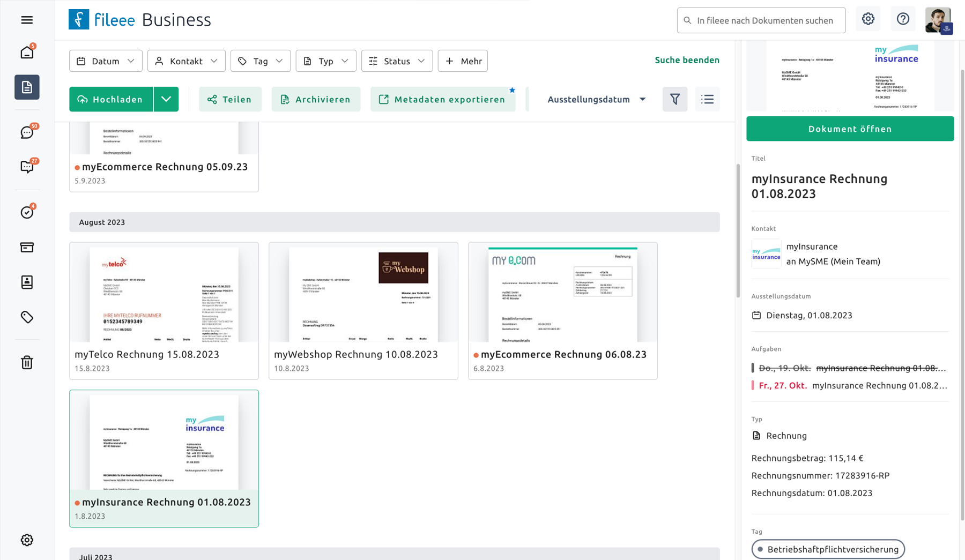The height and width of the screenshot is (560, 965).
Task: Open the chat messages sidebar icon
Action: [27, 132]
